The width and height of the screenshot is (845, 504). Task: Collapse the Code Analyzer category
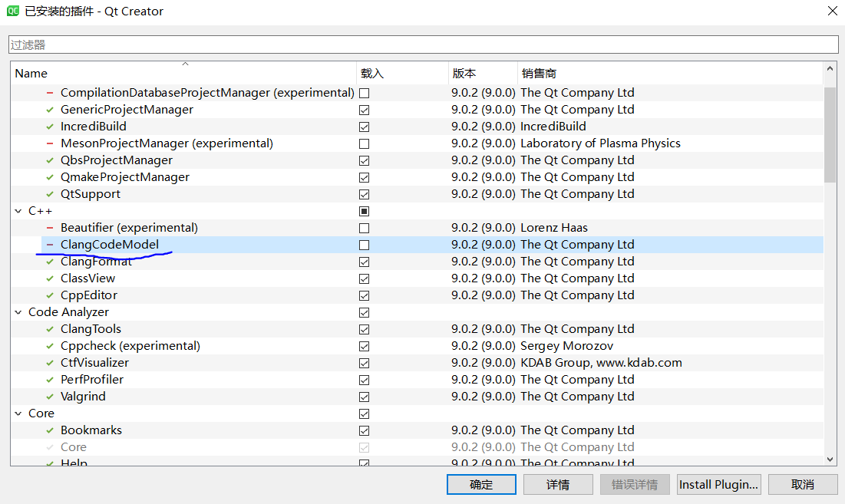click(19, 312)
